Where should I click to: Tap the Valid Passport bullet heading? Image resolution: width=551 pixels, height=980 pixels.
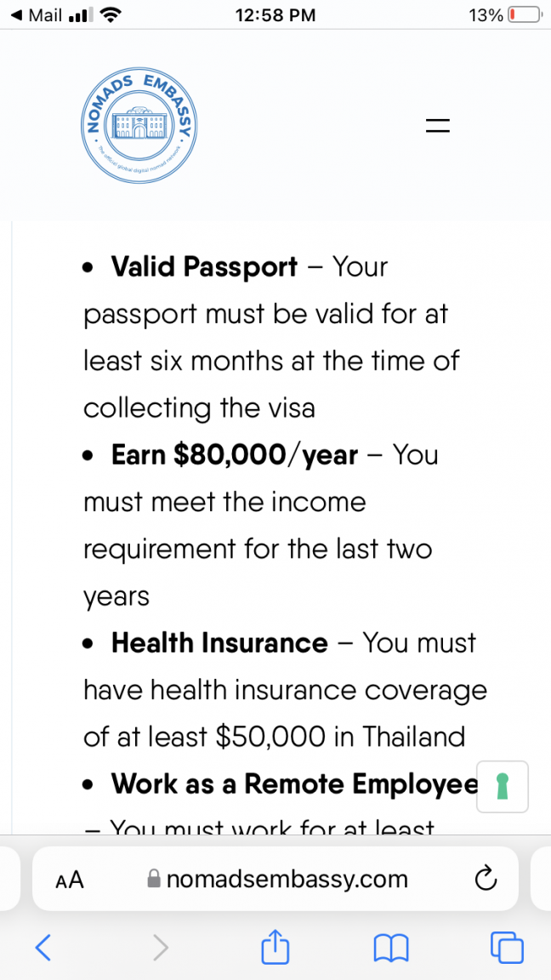(204, 267)
